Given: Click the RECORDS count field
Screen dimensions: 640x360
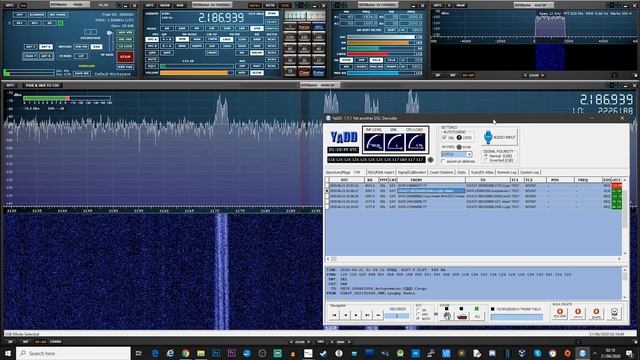Looking at the screenshot, I should point(396,316).
